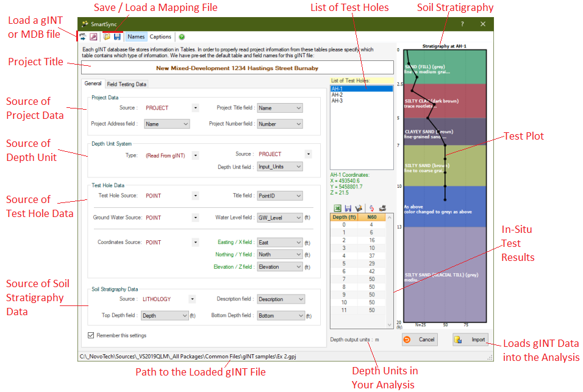
Task: Click the N60 value 29 cell
Action: (372, 263)
